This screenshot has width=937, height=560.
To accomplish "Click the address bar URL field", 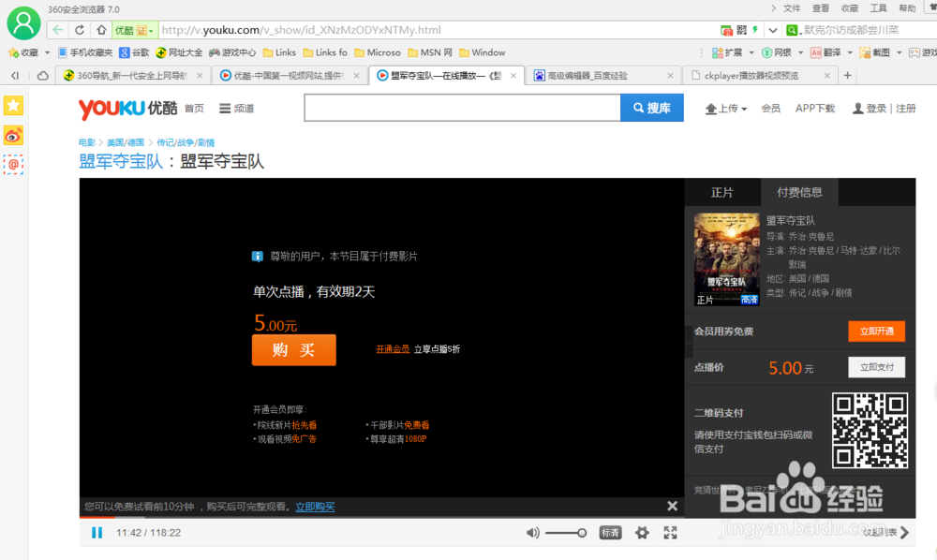I will click(x=437, y=30).
